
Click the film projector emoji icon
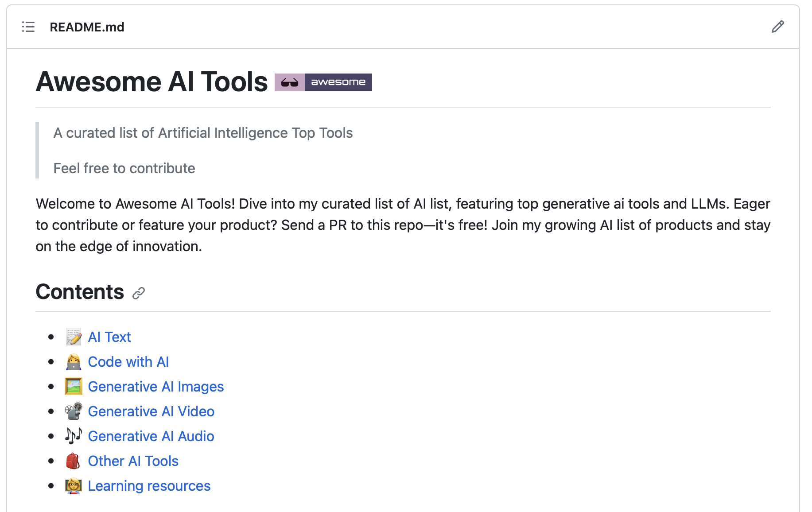[74, 411]
